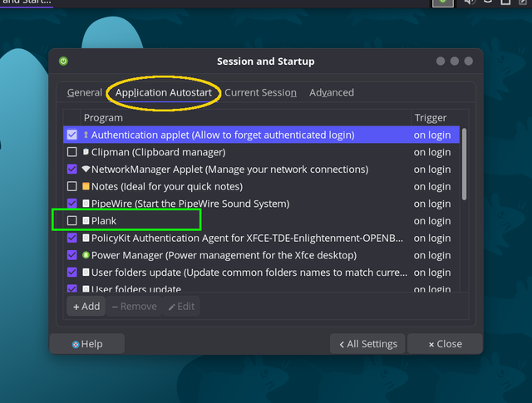Switch to the General tab

pos(85,92)
